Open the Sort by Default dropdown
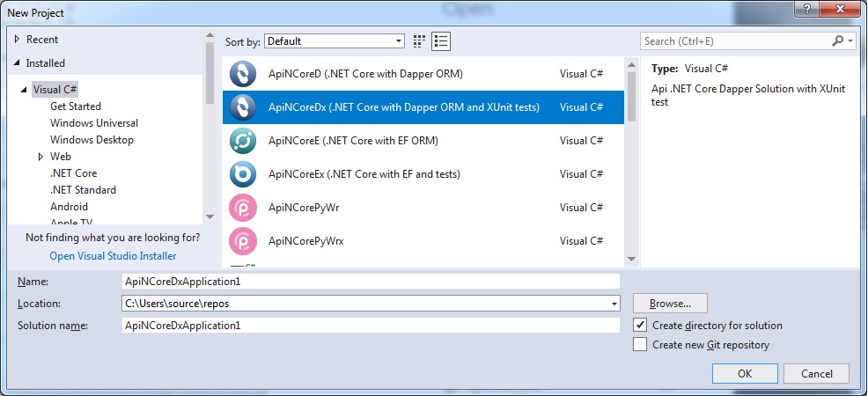The height and width of the screenshot is (396, 868). tap(335, 41)
